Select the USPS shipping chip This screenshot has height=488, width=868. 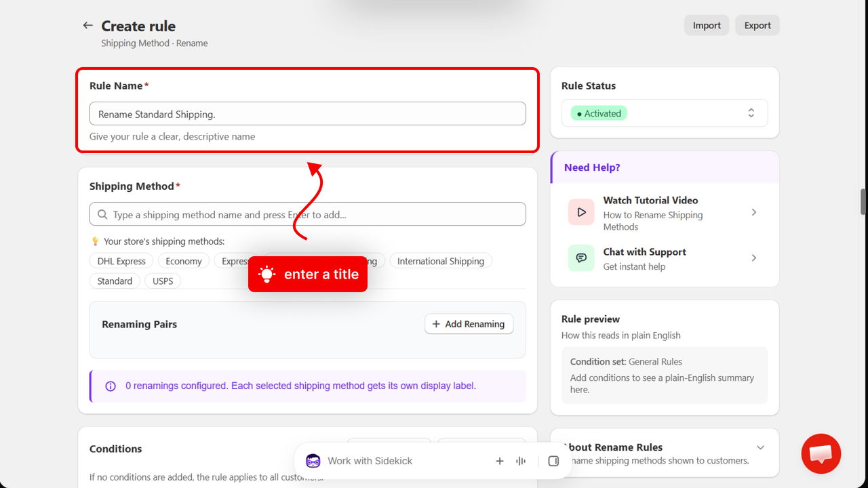point(163,281)
